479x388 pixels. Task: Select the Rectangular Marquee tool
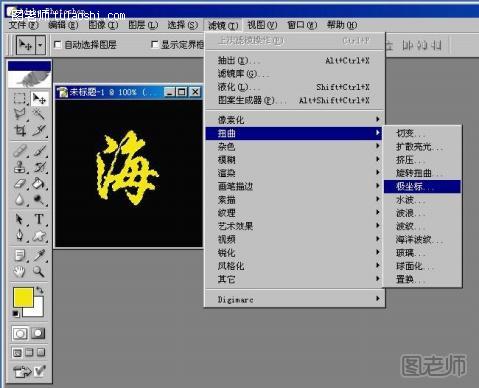[20, 99]
